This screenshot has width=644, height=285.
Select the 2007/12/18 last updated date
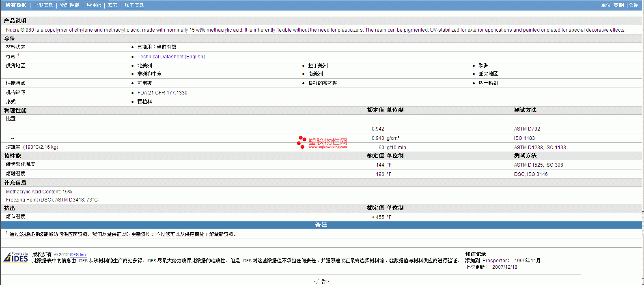tap(504, 267)
